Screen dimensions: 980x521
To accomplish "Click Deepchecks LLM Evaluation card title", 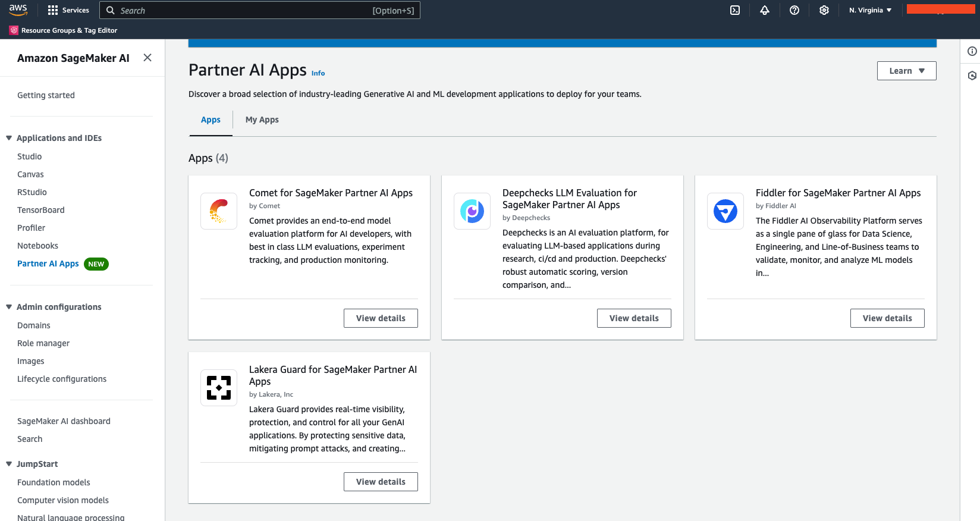I will point(570,199).
